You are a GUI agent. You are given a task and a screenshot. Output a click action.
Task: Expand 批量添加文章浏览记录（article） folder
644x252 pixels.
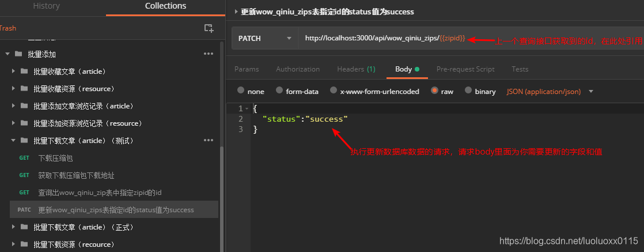[14, 106]
